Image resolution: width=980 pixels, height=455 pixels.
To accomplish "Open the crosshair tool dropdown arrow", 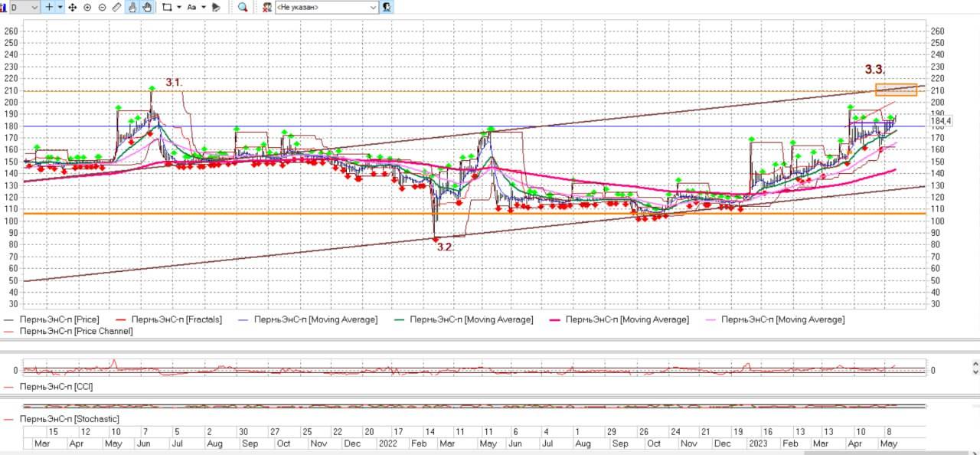I will pos(60,7).
